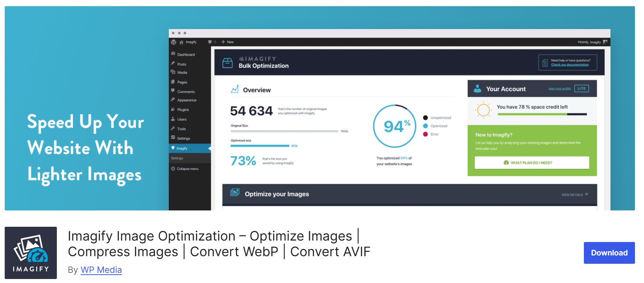Click the Your Account user icon
Screen dimensions: 644x283
tap(477, 89)
